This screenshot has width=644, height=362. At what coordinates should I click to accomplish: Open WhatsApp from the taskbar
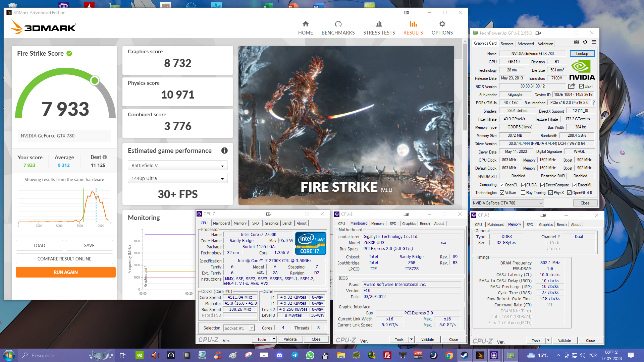tap(310, 355)
